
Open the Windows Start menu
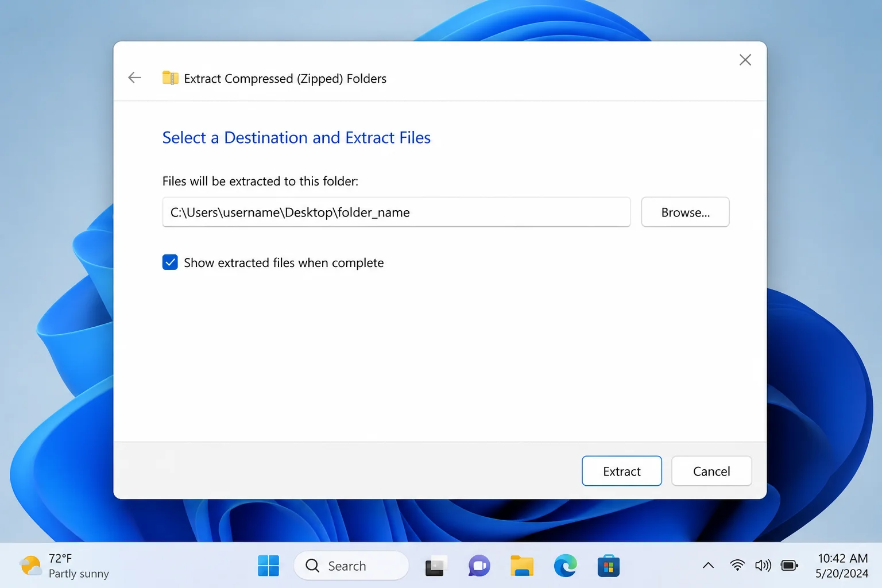point(268,566)
